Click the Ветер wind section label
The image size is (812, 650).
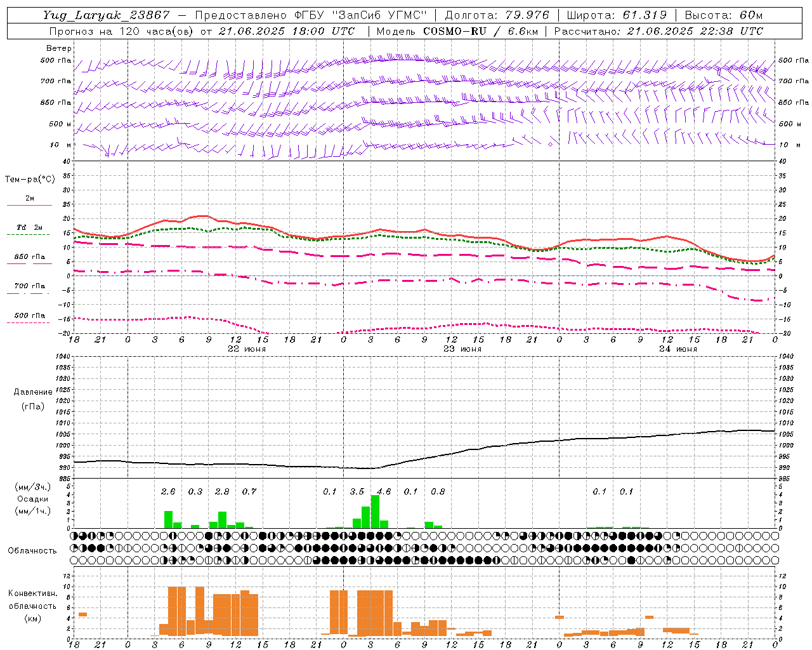59,48
